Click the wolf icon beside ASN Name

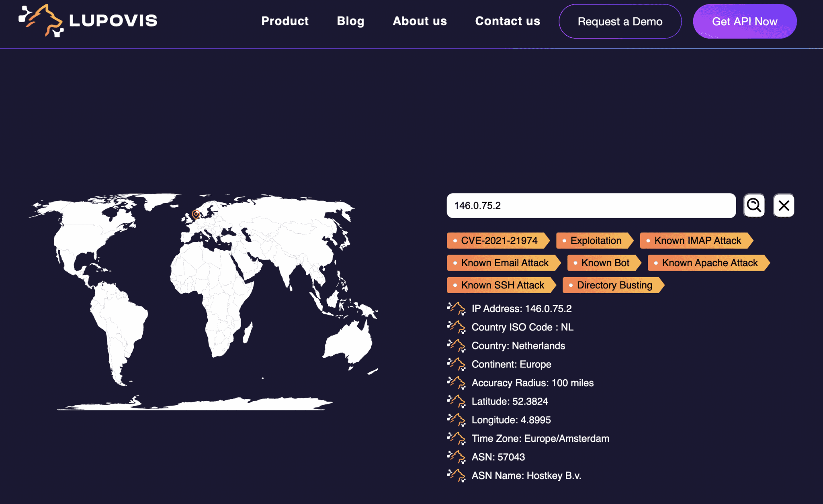coord(457,475)
